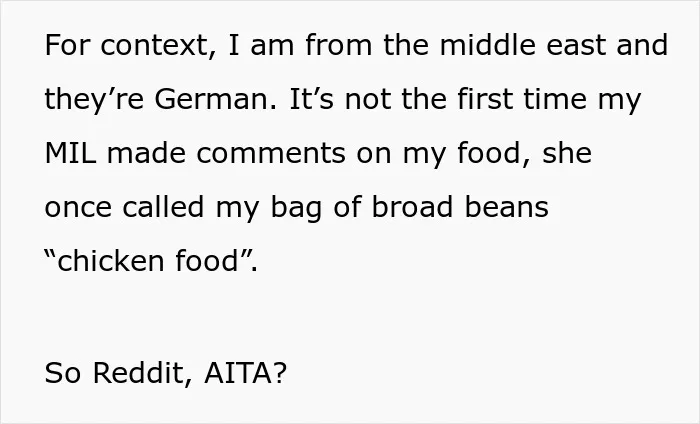Click the word "chicken" in the quoted phrase

(x=110, y=261)
